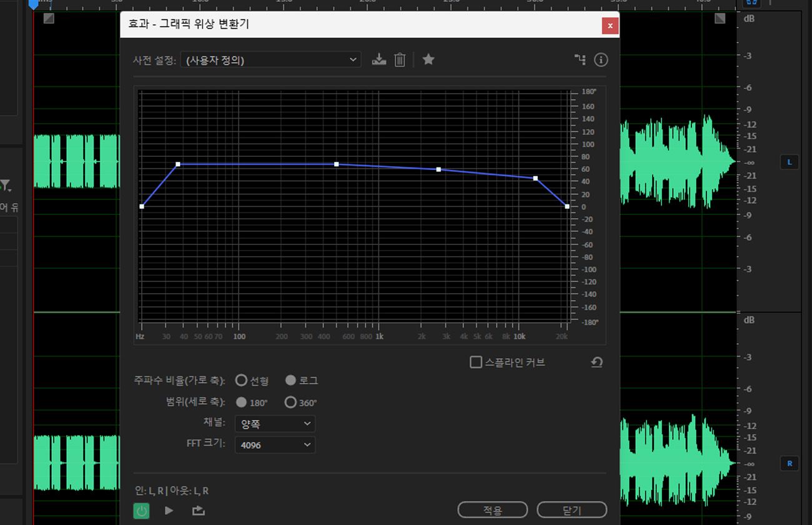Close the dialog with 닫기 button
The image size is (812, 525).
(x=572, y=509)
